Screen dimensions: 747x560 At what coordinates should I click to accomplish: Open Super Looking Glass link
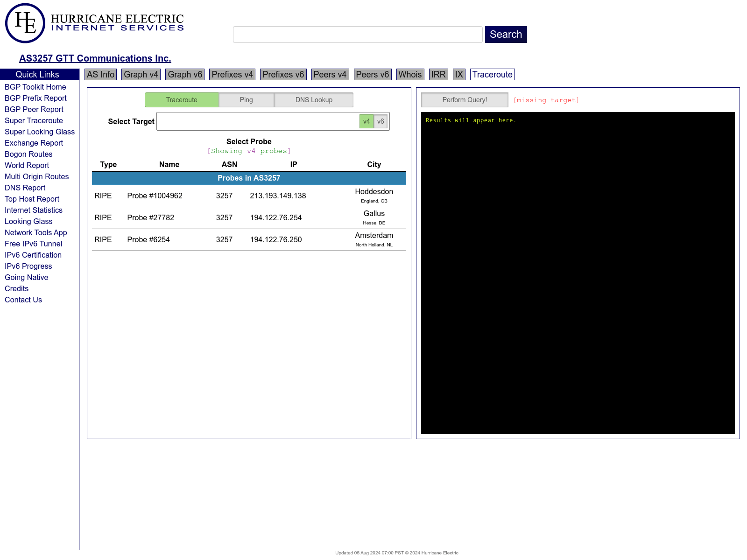(40, 132)
